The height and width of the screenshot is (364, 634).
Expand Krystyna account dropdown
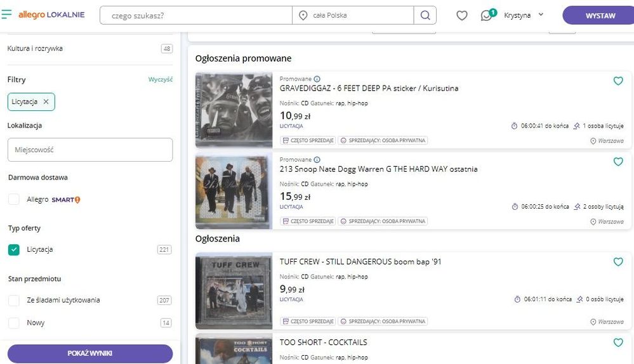click(524, 15)
